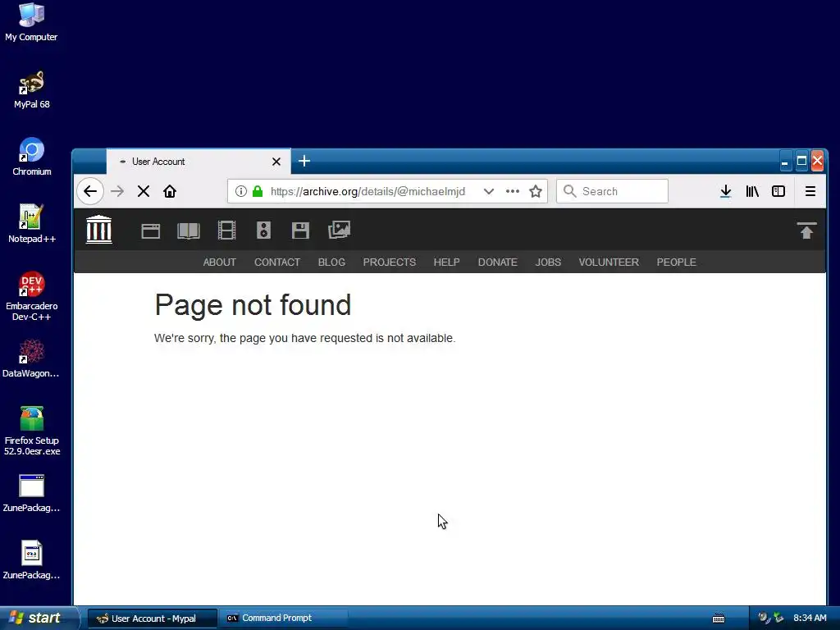
Task: Open a new tab with plus button
Action: point(304,161)
